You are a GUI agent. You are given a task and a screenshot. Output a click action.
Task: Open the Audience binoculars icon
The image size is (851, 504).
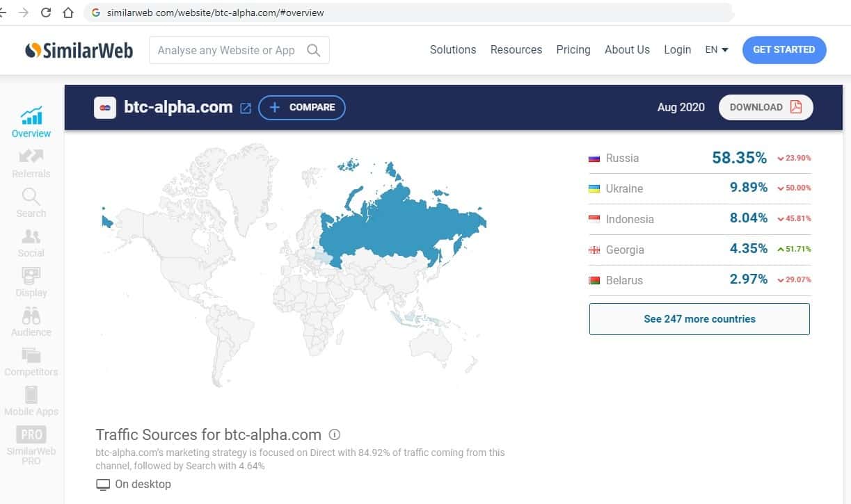[x=31, y=316]
